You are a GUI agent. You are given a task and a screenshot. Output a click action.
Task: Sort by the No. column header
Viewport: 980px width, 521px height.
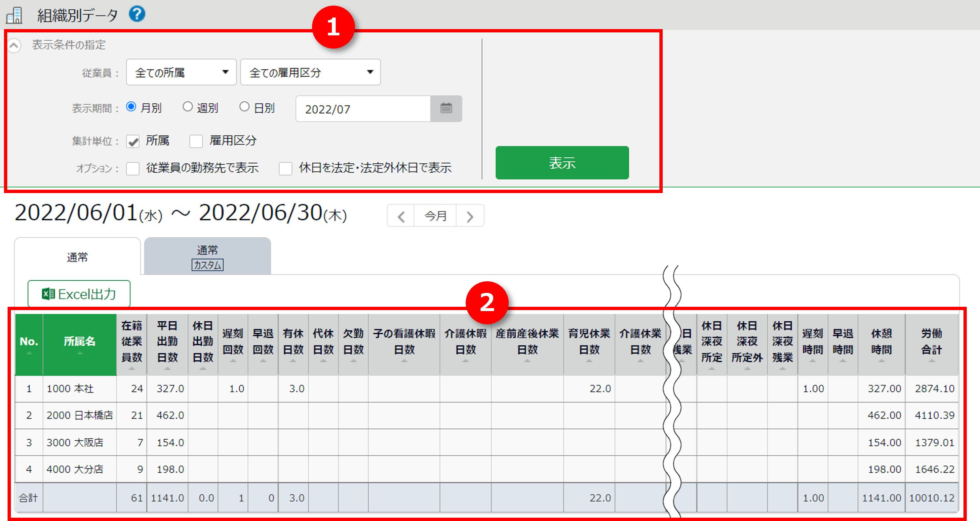point(29,344)
